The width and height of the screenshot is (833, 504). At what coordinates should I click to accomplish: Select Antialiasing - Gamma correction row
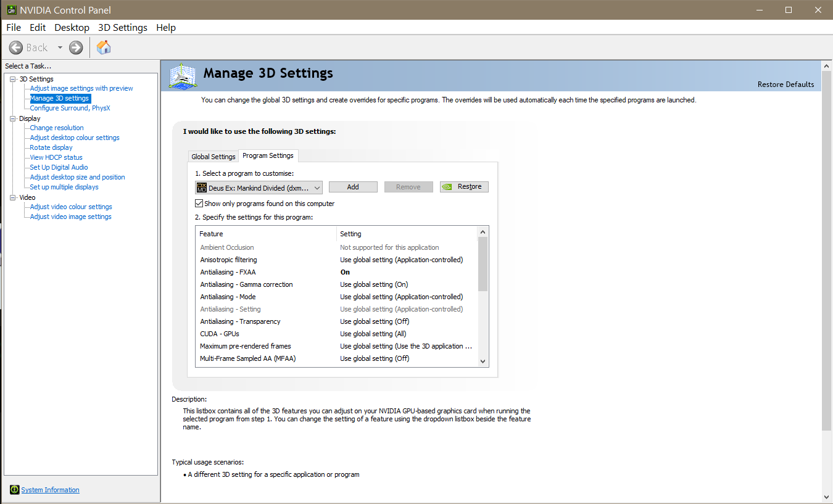337,284
